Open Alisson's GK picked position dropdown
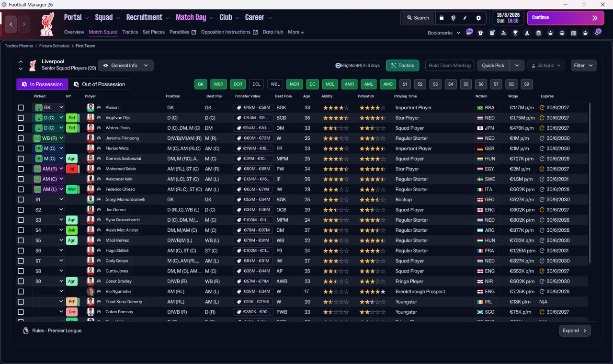The height and width of the screenshot is (364, 613). [x=48, y=108]
